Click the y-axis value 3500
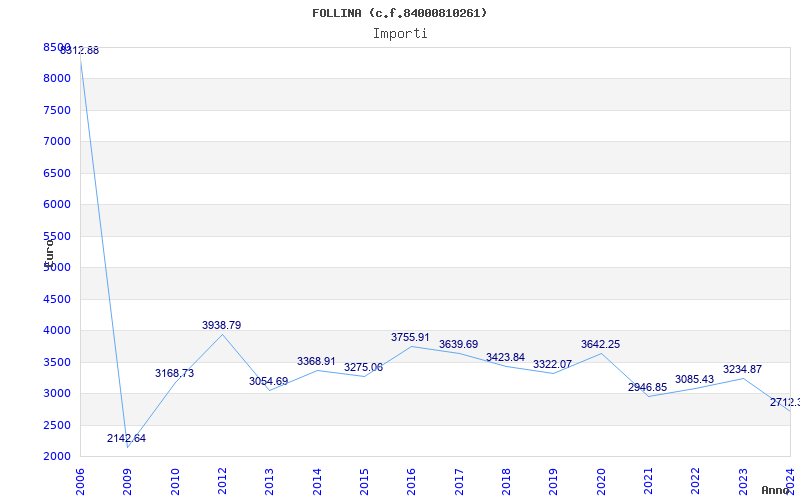The width and height of the screenshot is (800, 500). tap(57, 362)
